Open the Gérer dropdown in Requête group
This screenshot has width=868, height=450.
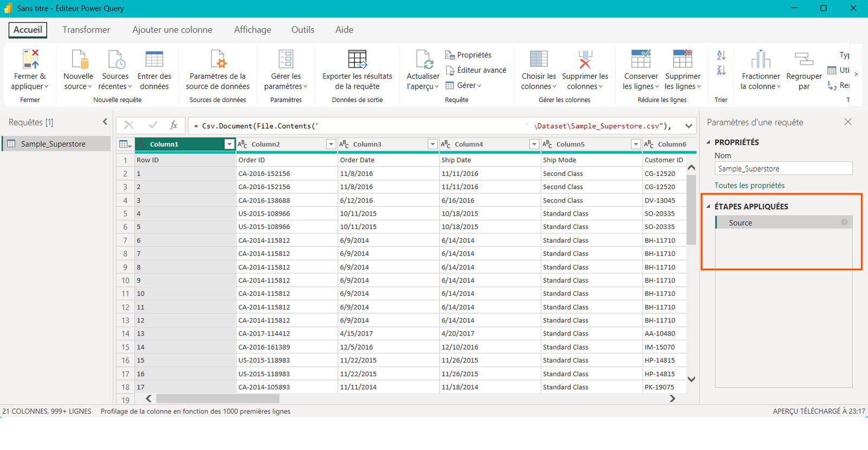pyautogui.click(x=464, y=85)
